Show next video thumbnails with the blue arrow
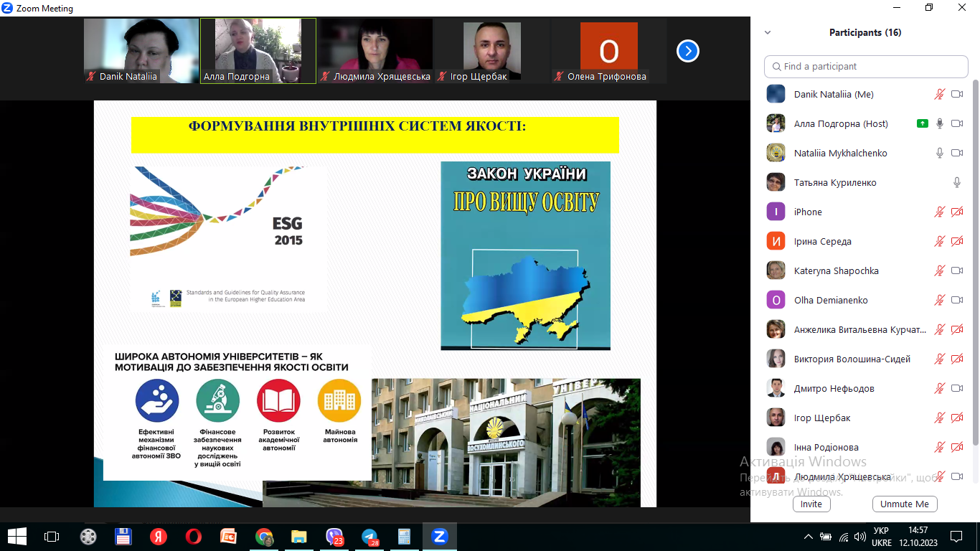This screenshot has width=980, height=551. point(687,51)
